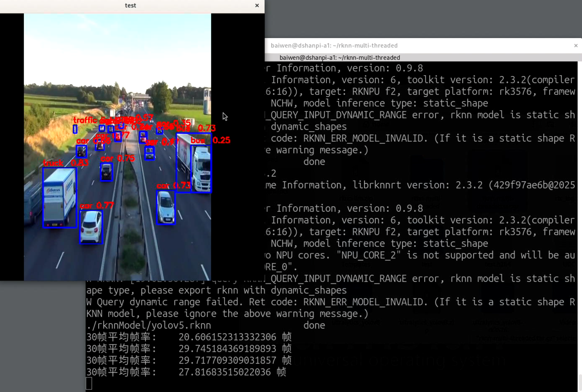Click the terminal block cursor prompt
The width and height of the screenshot is (582, 392).
pyautogui.click(x=89, y=383)
